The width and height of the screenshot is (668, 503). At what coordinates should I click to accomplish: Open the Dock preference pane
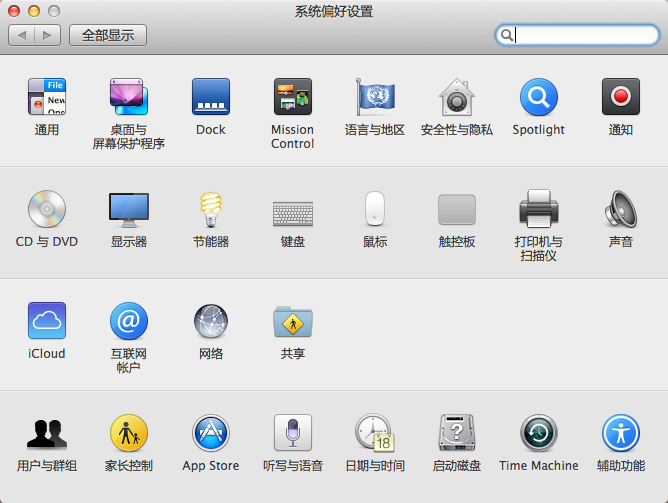click(211, 97)
